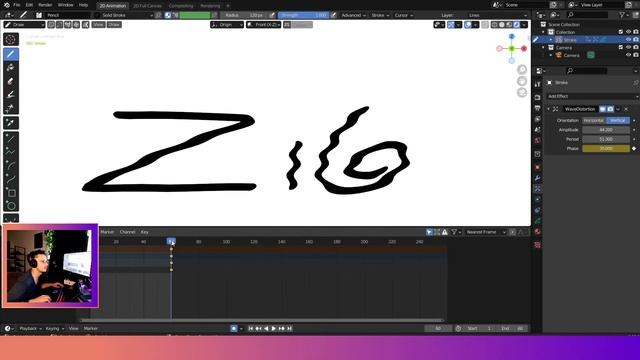Click zoom view button in viewport
Viewport: 640px width, 360px height.
[x=522, y=69]
